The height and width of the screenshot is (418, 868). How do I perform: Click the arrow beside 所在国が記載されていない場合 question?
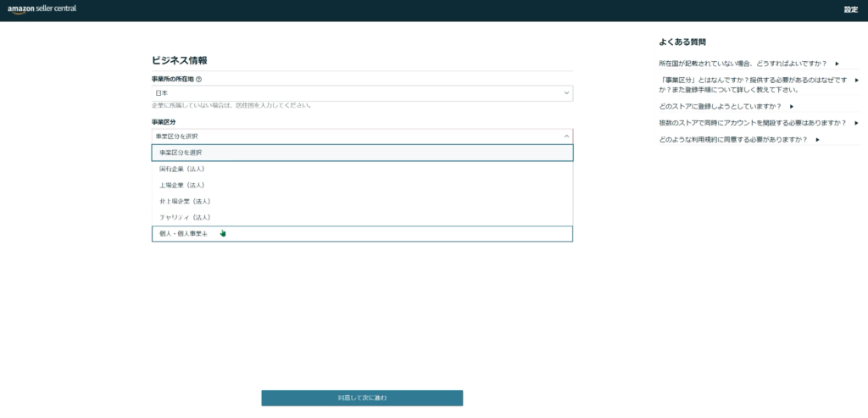pos(837,64)
